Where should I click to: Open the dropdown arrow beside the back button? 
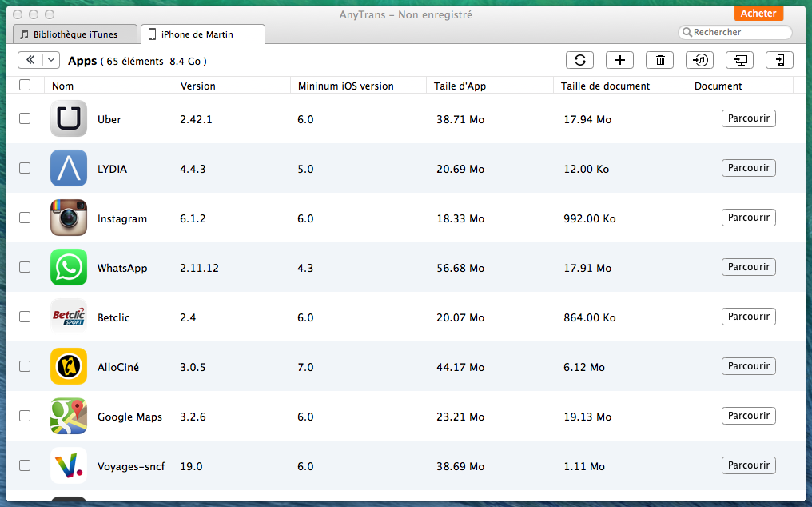[x=50, y=60]
